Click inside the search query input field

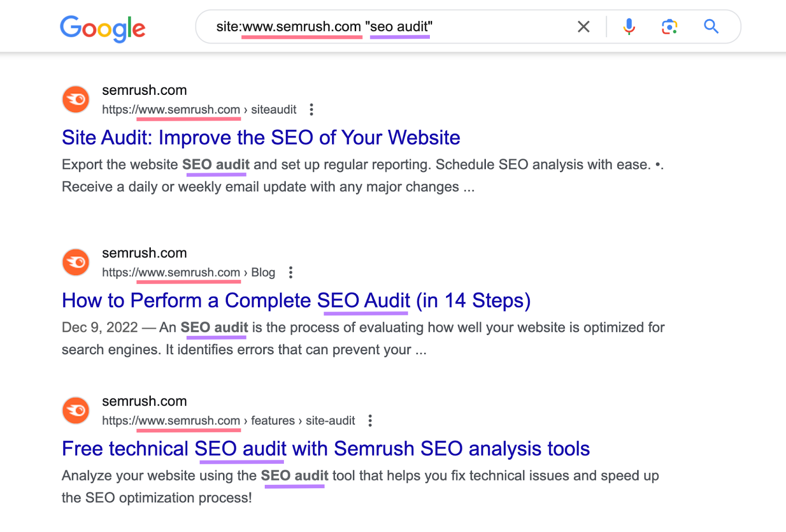[x=344, y=27]
